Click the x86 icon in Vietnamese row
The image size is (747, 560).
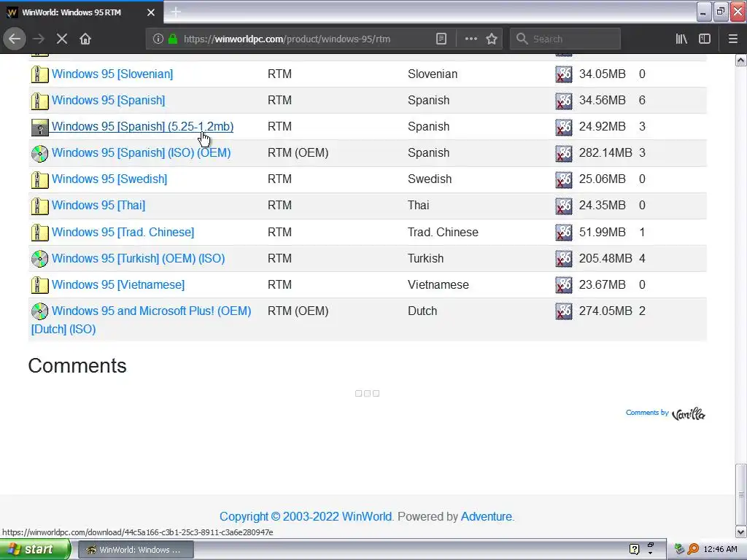[x=564, y=285]
